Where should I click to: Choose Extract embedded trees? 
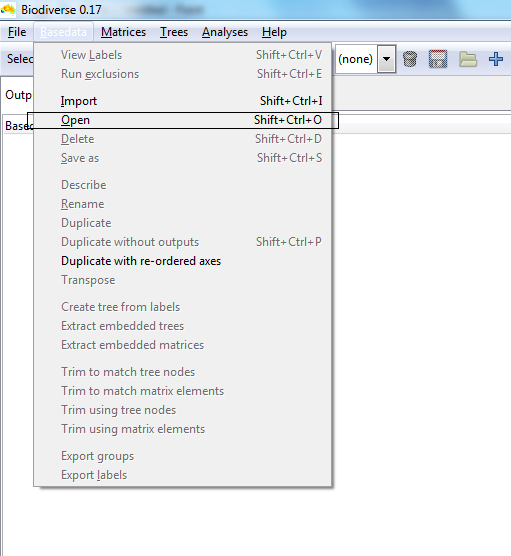pos(183,326)
